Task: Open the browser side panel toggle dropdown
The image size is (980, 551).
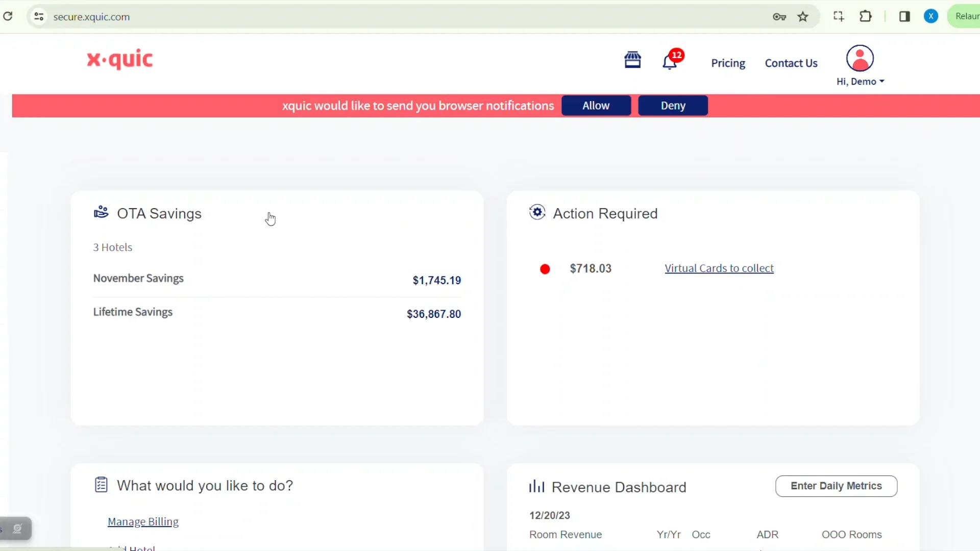Action: click(x=904, y=16)
